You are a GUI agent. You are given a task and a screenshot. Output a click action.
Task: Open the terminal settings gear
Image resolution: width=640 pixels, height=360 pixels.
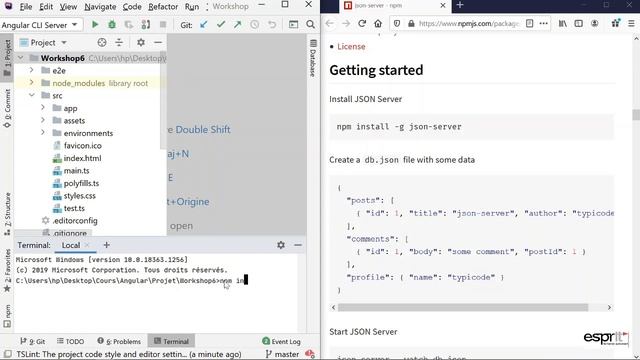pyautogui.click(x=281, y=245)
